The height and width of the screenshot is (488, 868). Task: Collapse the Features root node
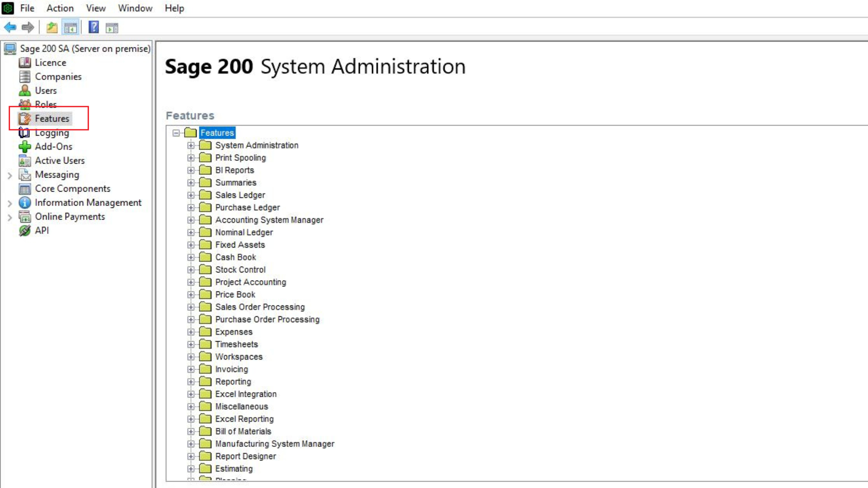(x=176, y=132)
